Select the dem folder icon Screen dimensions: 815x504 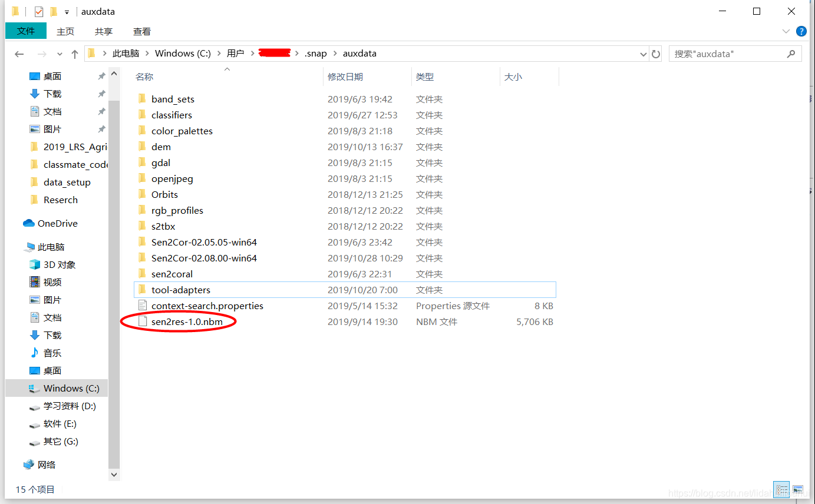[x=141, y=147]
